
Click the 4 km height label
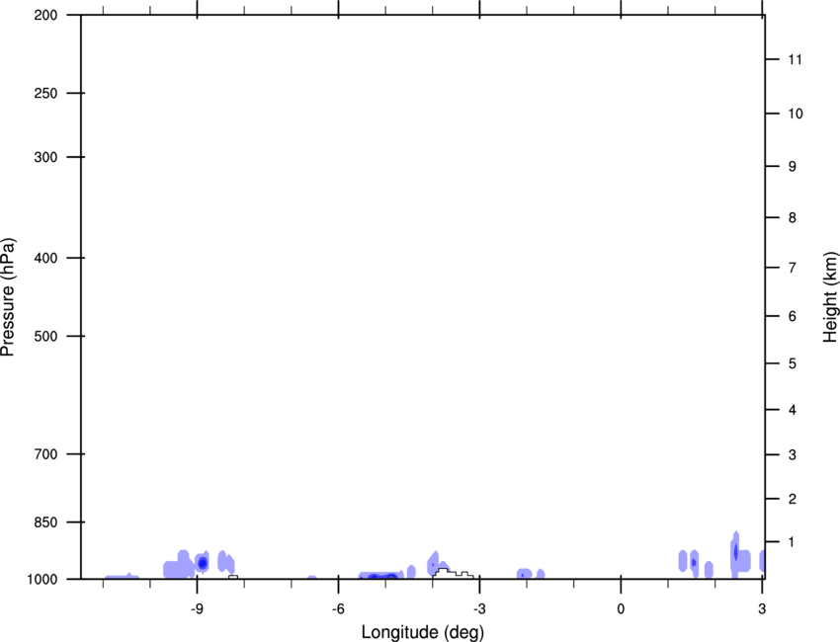(793, 410)
